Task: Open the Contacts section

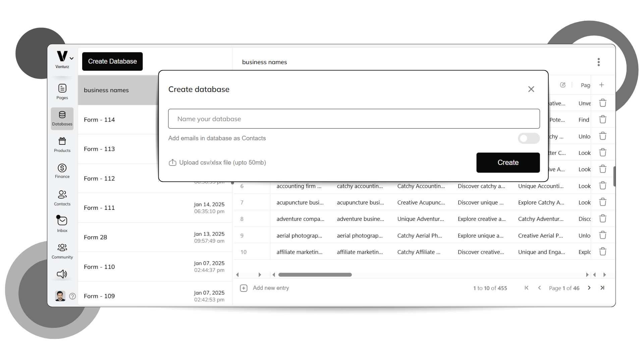Action: [x=62, y=197]
